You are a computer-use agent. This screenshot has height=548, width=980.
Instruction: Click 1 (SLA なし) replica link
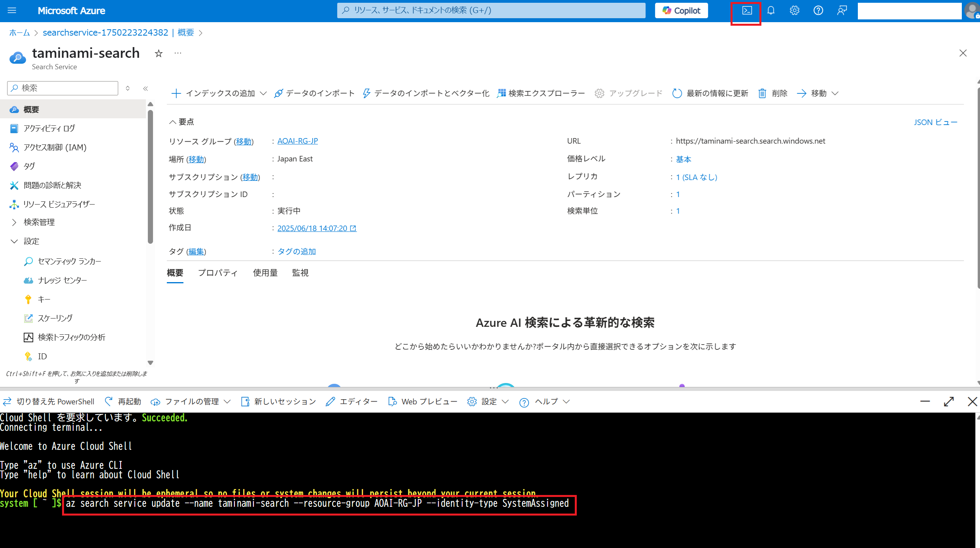coord(697,177)
